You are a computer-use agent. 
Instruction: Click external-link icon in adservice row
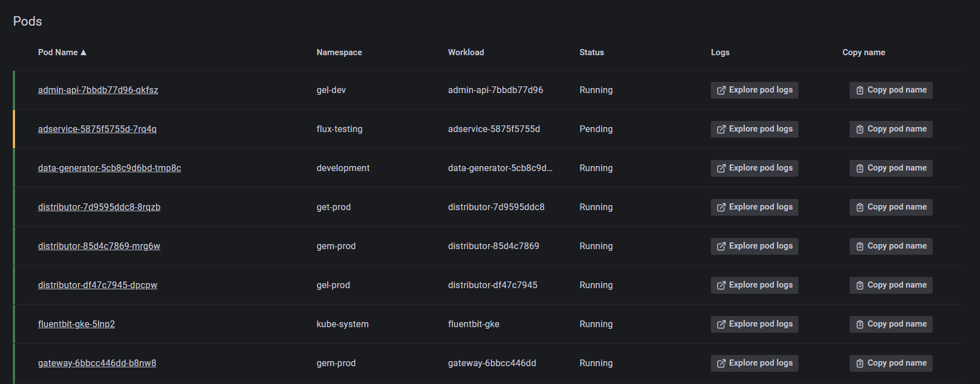pos(721,129)
